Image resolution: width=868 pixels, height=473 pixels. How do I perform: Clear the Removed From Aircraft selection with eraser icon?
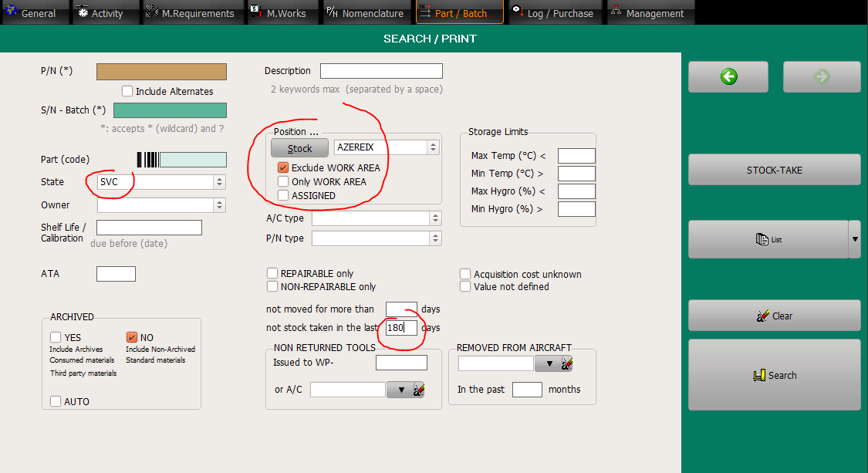point(567,364)
